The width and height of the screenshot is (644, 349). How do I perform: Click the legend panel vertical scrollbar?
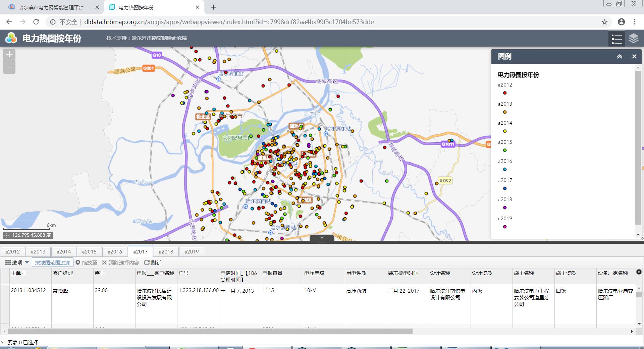pos(638,147)
